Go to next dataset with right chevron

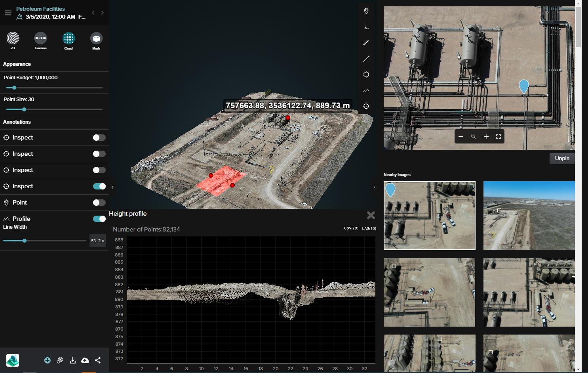pos(103,13)
